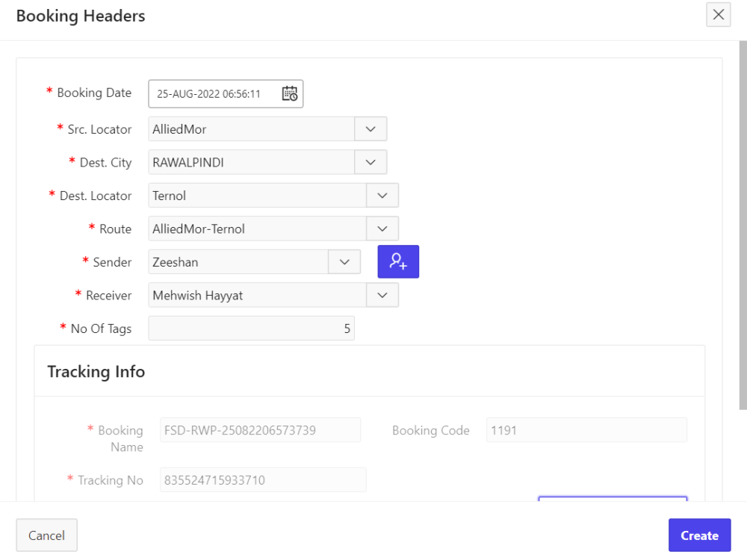This screenshot has width=747, height=560.
Task: Click the Dest. Locator field showing Ternol
Action: [x=257, y=196]
